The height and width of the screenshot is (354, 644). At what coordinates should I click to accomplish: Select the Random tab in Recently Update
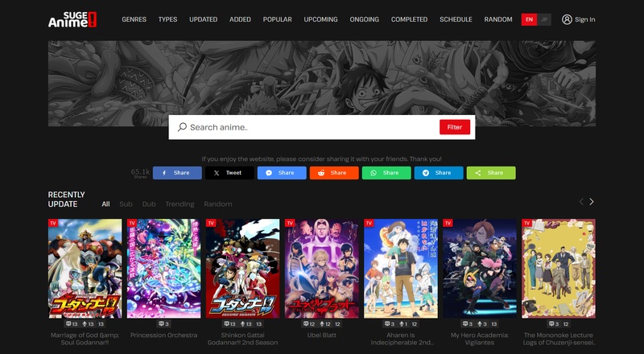point(217,204)
